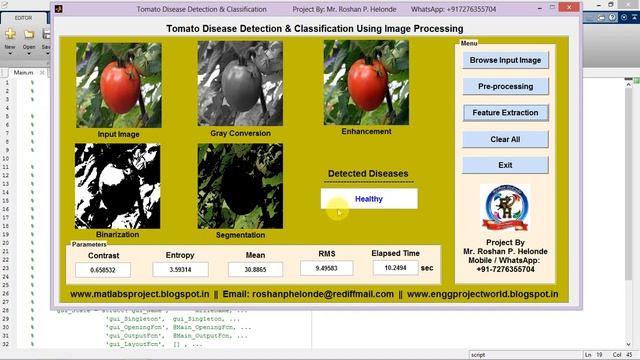The image size is (640, 360).
Task: Click the MATLAB help question mark icon
Action: pyautogui.click(x=612, y=17)
